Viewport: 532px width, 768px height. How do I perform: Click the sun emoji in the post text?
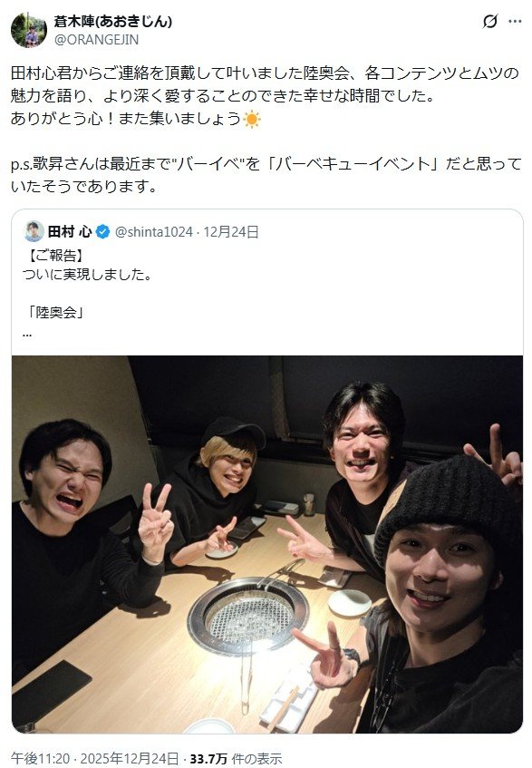[252, 119]
